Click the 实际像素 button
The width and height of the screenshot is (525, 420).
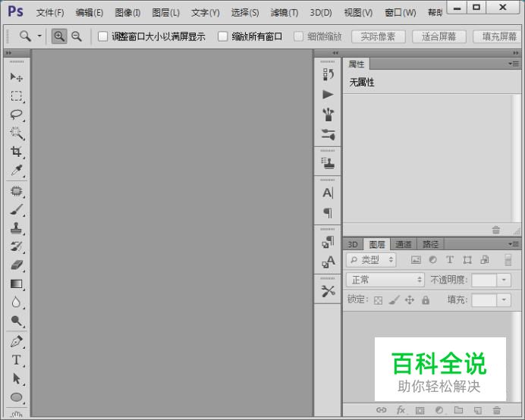pos(378,36)
